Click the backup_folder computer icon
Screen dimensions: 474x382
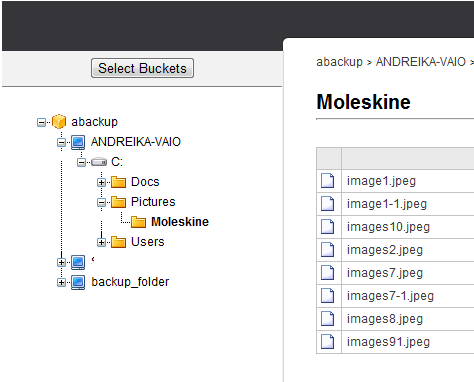[x=78, y=282]
